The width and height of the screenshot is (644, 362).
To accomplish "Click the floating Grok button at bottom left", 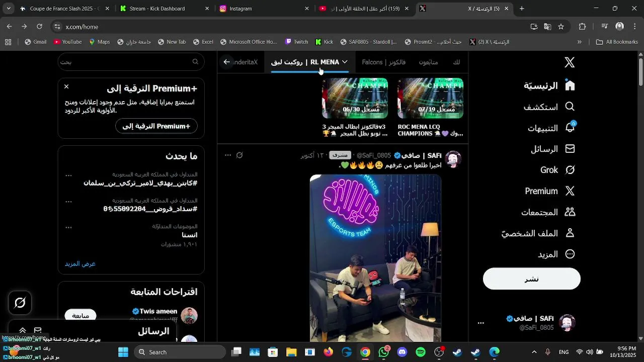I will click(x=20, y=303).
